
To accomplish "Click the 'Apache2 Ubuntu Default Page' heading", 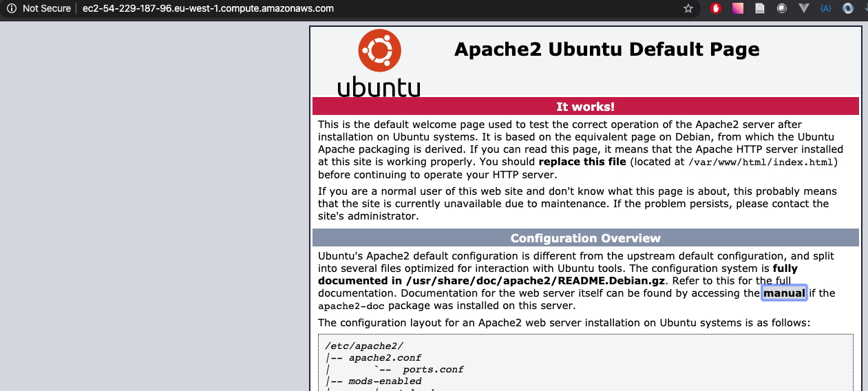I will pos(606,50).
